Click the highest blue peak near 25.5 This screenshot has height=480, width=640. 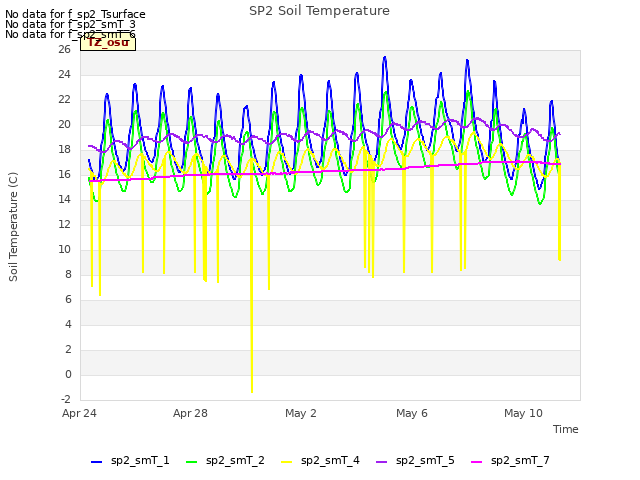[384, 58]
